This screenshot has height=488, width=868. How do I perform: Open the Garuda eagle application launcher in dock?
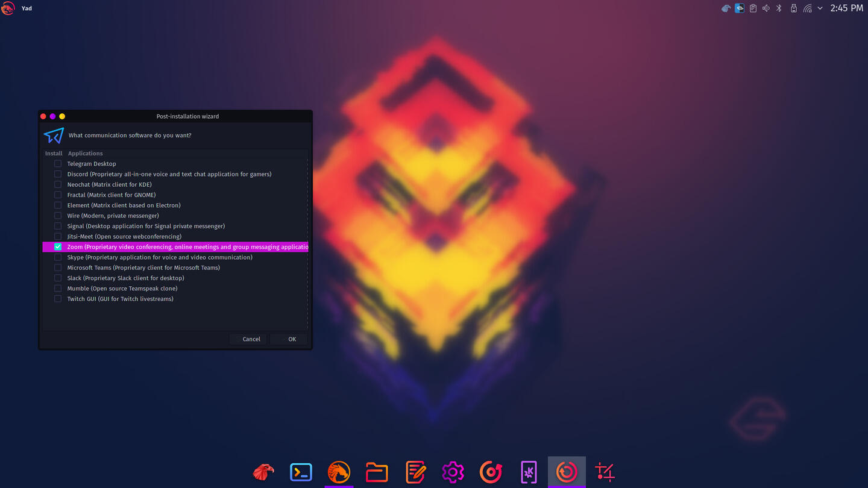point(263,472)
